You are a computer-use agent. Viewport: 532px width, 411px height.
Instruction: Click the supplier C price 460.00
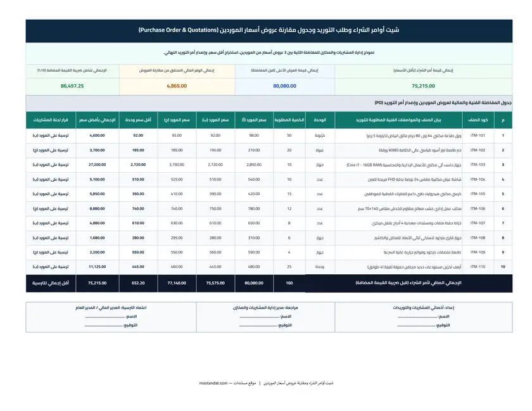[x=177, y=267]
